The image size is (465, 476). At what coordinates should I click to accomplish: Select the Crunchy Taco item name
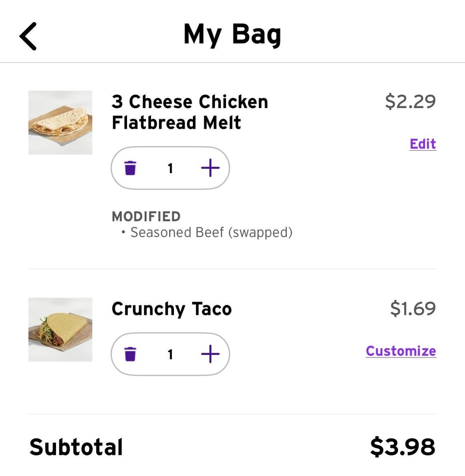point(171,309)
